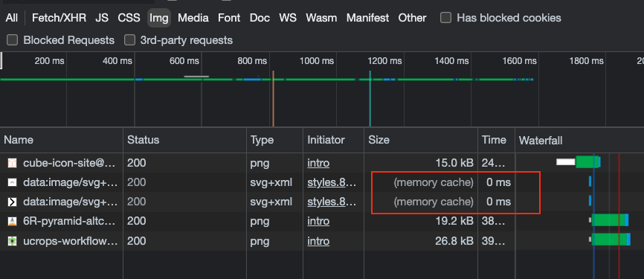
Task: Click the ucrops-workflow file icon
Action: click(x=13, y=241)
